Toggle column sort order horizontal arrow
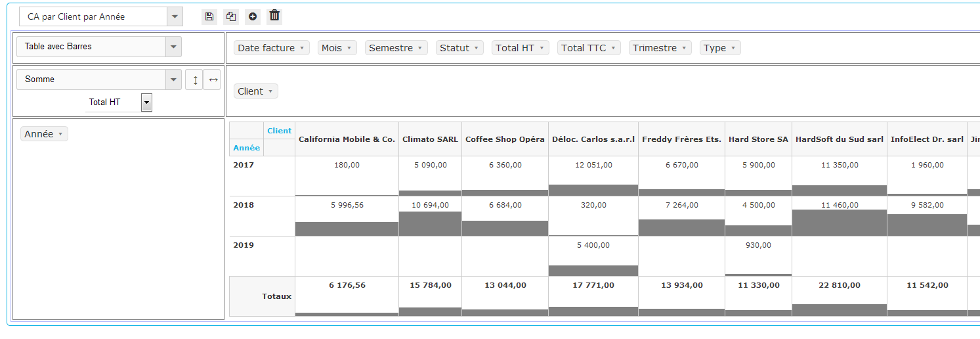 213,79
